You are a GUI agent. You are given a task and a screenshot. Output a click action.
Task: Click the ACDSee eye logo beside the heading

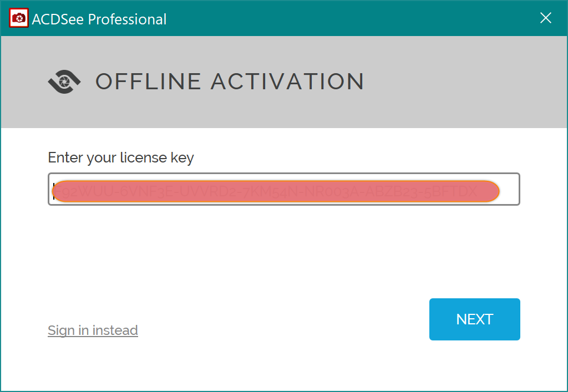[64, 82]
